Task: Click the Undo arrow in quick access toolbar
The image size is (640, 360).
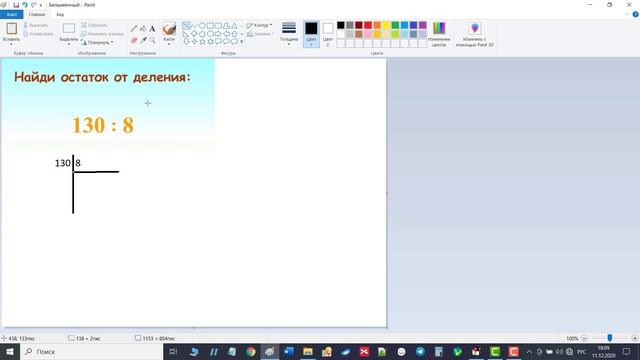Action: (x=25, y=5)
